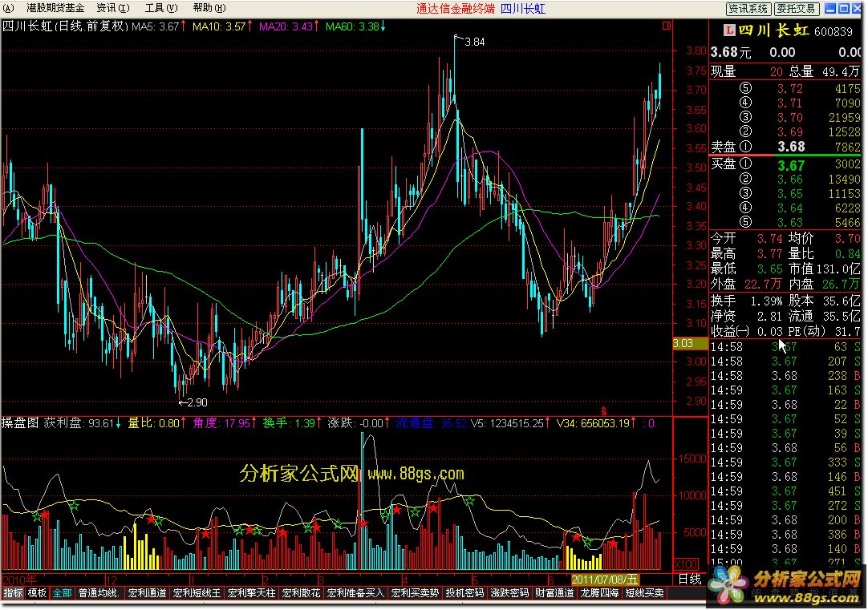Click the 3.84 high price label

pyautogui.click(x=474, y=42)
